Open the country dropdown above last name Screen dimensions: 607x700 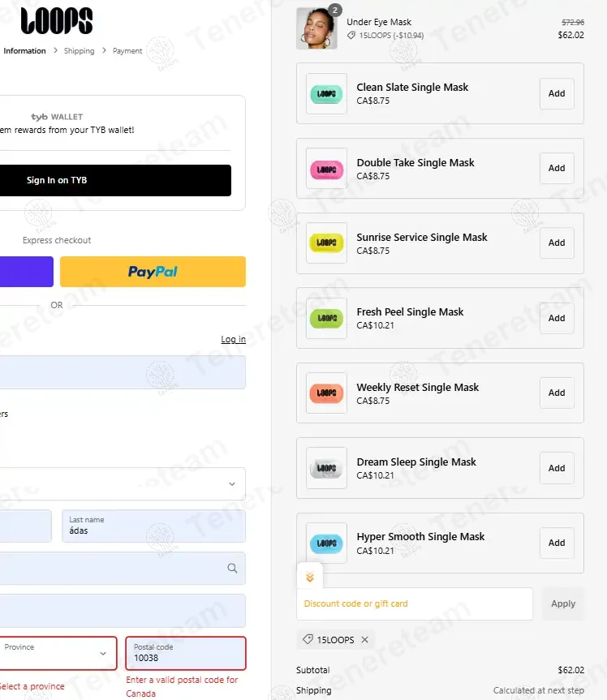(x=122, y=483)
